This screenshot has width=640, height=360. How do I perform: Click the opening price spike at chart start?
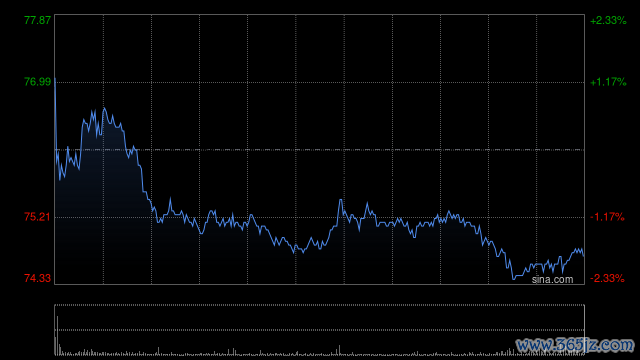pos(55,78)
